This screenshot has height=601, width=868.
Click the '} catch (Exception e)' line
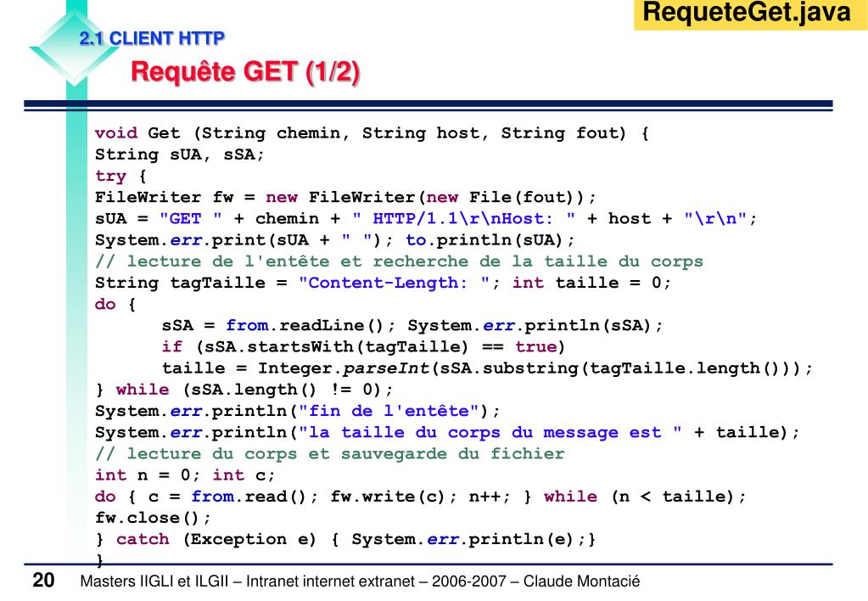click(x=345, y=540)
